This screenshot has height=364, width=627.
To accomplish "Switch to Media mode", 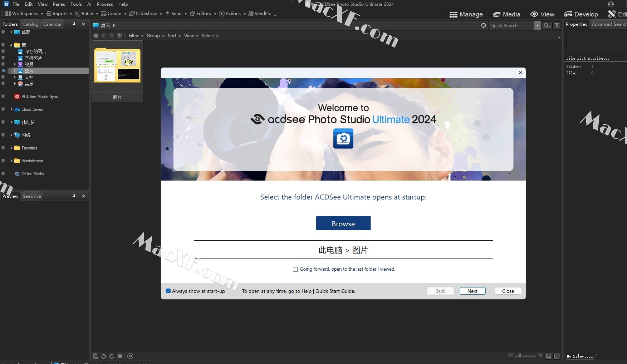I will tap(506, 14).
